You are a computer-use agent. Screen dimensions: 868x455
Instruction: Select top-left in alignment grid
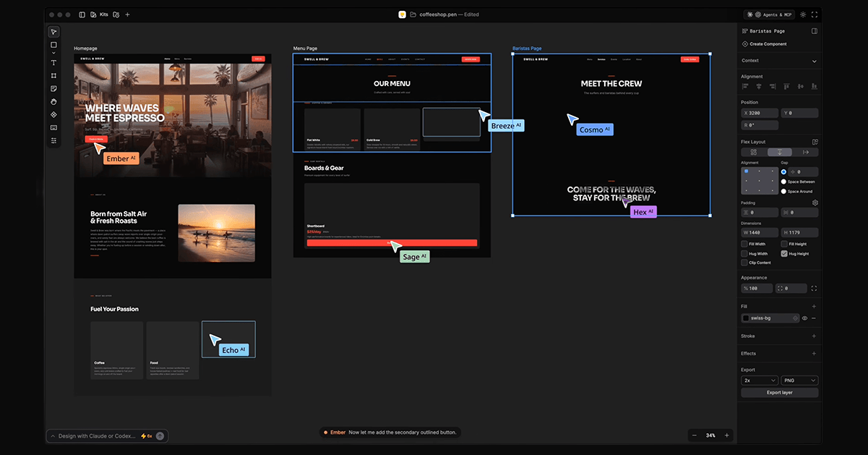pos(747,171)
